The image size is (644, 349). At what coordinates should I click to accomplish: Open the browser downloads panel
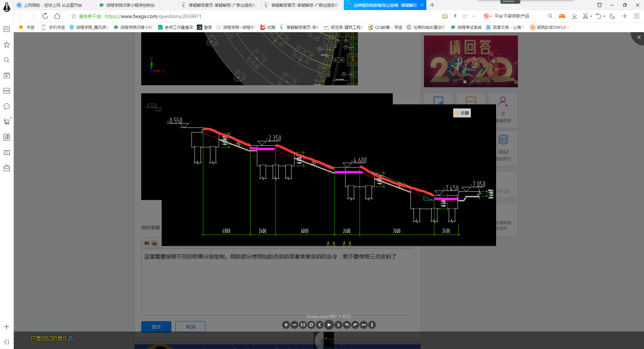coord(574,16)
